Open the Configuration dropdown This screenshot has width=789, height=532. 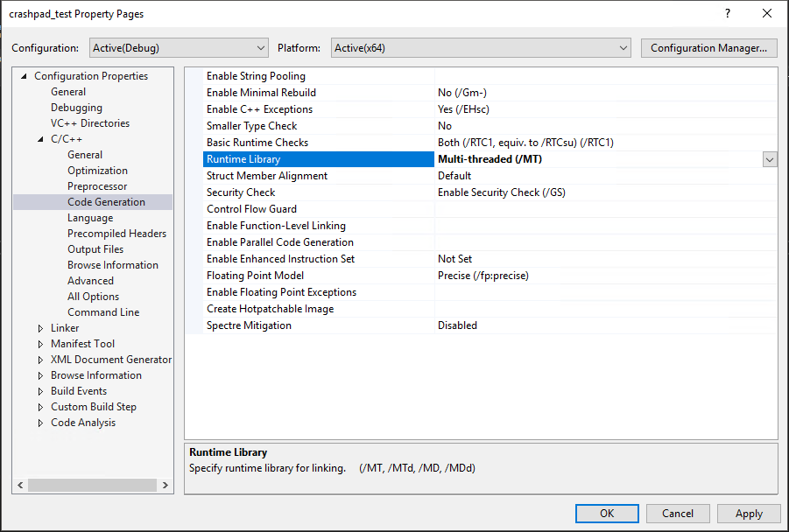click(x=260, y=48)
